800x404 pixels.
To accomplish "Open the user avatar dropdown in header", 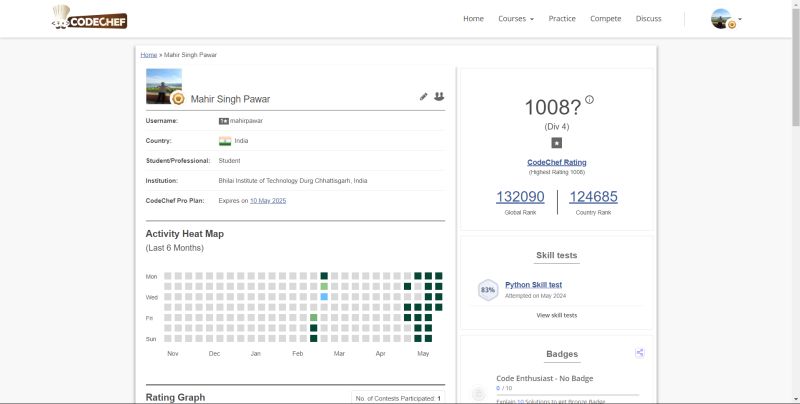I will pos(726,19).
